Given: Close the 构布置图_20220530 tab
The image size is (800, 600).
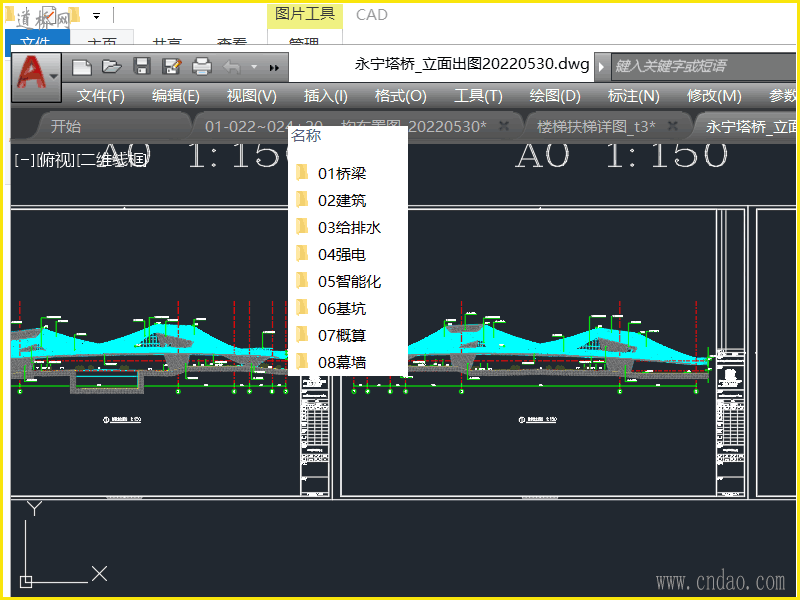Looking at the screenshot, I should click(504, 126).
